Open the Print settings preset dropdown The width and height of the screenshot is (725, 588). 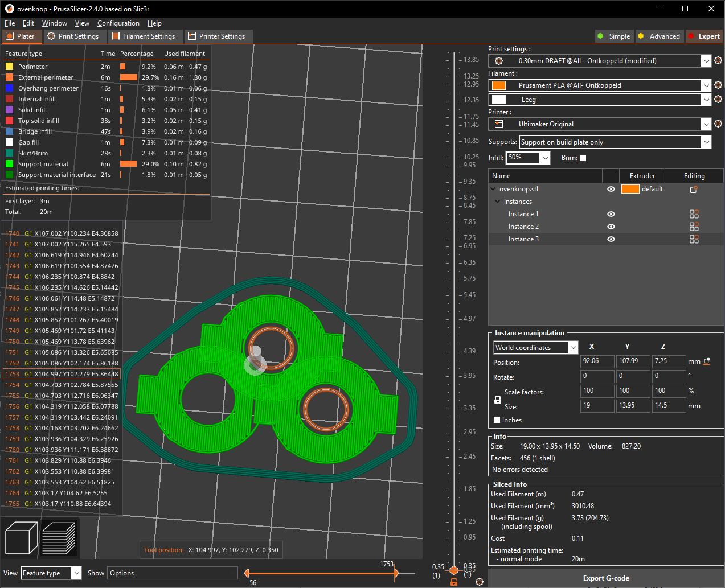tap(706, 61)
